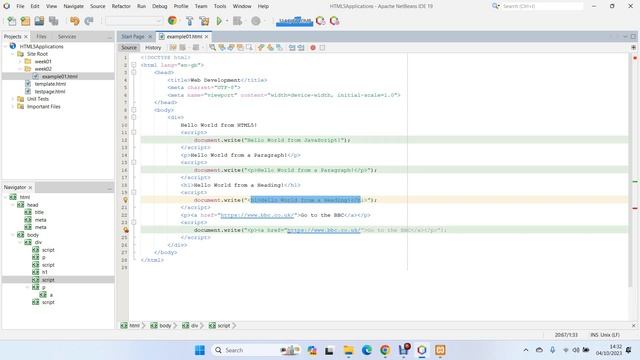
Task: Collapse code fold at line 11 script
Action: [134, 132]
